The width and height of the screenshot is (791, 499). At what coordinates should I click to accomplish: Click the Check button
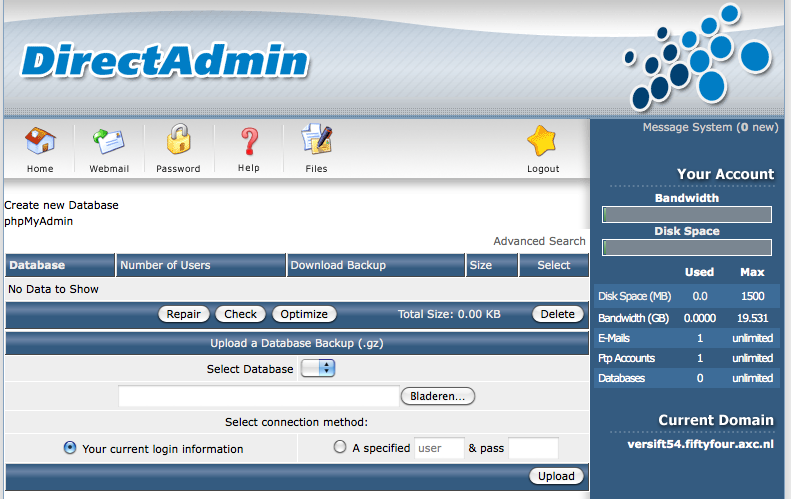click(240, 314)
